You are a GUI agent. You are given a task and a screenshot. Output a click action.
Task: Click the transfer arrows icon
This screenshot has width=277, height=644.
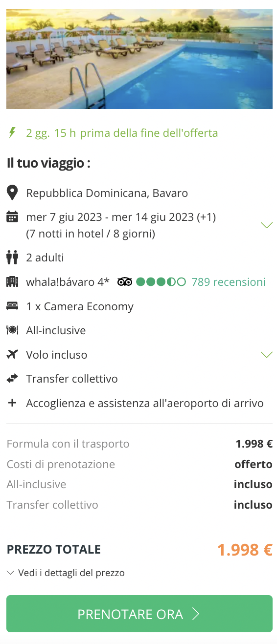click(12, 378)
